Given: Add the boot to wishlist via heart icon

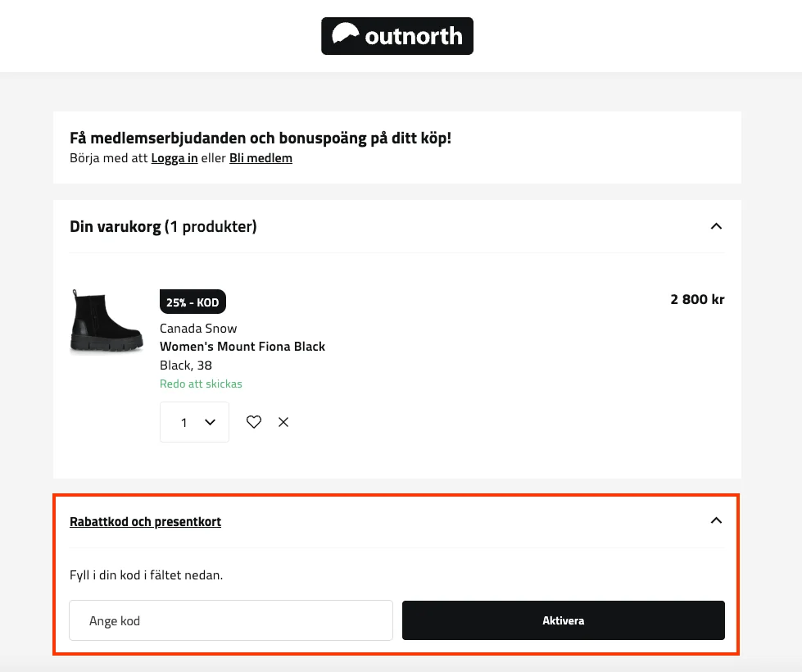Looking at the screenshot, I should pyautogui.click(x=254, y=422).
